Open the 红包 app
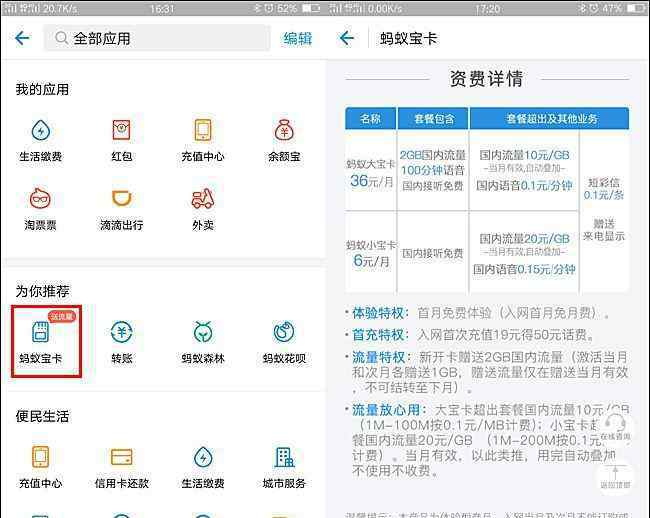Viewport: 650px width, 518px height. tap(121, 140)
